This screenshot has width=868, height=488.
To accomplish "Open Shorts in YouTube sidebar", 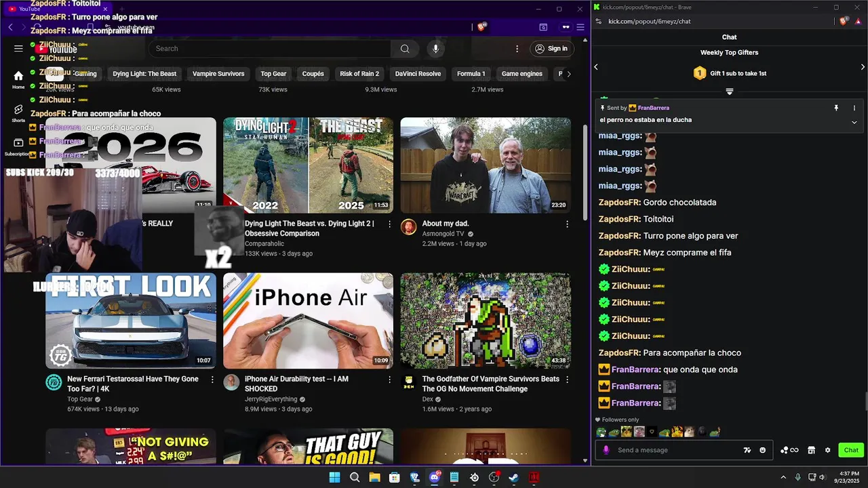I will 18,113.
